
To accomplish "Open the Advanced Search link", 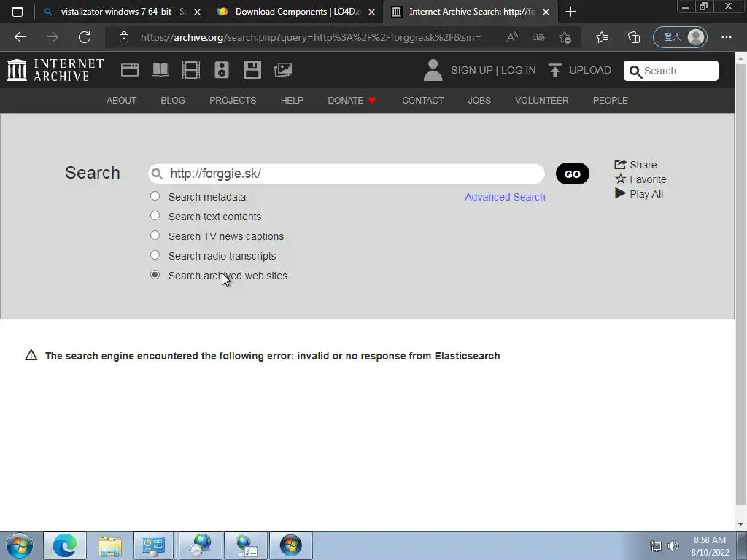I will (x=505, y=197).
